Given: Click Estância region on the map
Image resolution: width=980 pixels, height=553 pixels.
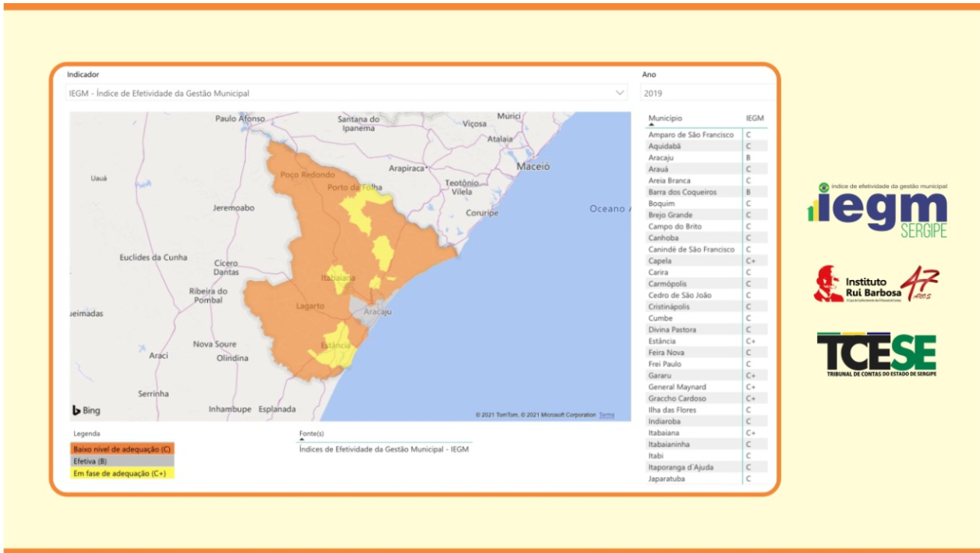Looking at the screenshot, I should (x=337, y=347).
